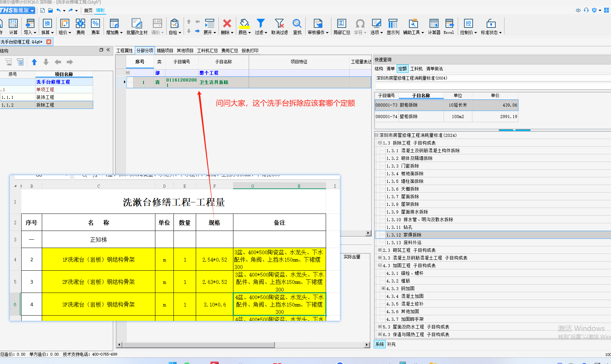Open the 费率 rate tool
611x364 pixels.
[95, 26]
